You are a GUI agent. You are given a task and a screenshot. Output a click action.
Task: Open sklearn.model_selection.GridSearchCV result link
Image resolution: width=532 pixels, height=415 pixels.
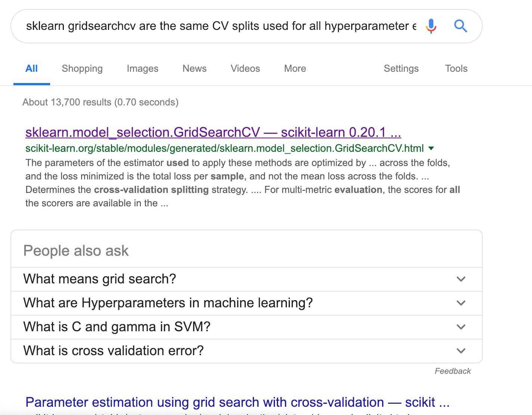[x=213, y=133]
